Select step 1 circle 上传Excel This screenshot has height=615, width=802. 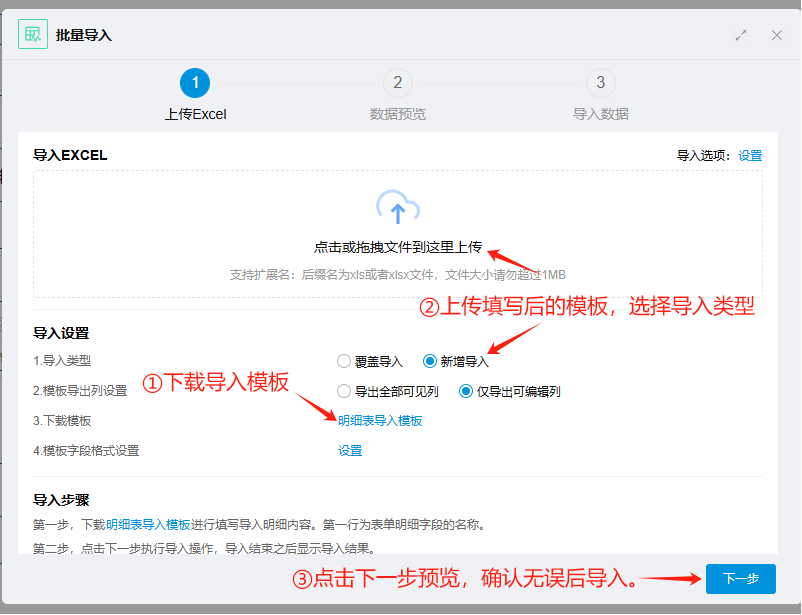(x=195, y=83)
